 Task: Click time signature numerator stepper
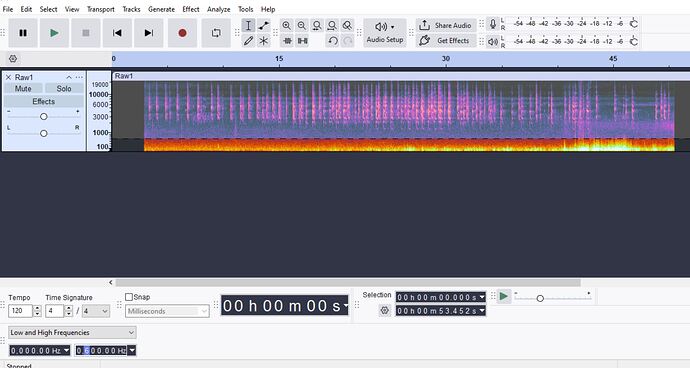pyautogui.click(x=68, y=311)
